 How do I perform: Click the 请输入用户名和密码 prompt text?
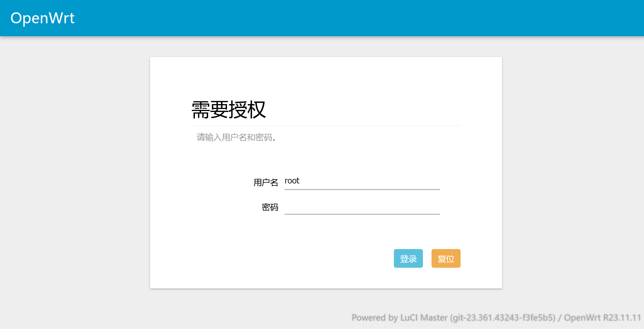237,137
